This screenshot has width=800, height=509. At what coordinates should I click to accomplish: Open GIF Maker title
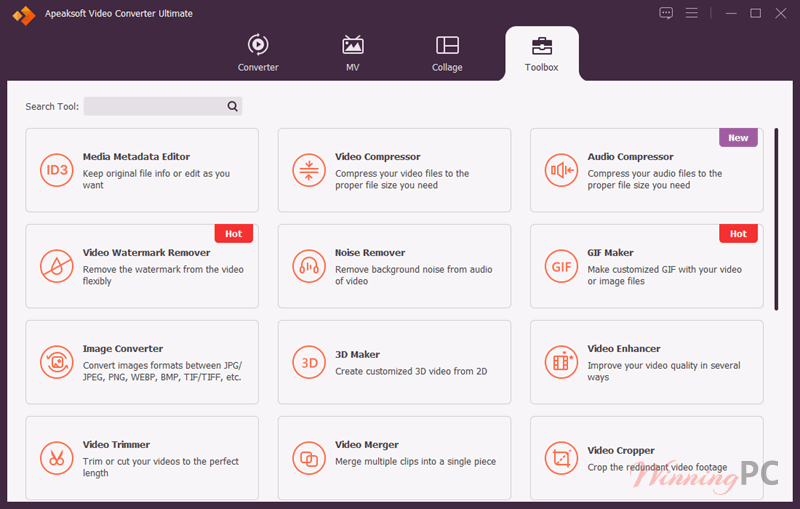coord(610,252)
